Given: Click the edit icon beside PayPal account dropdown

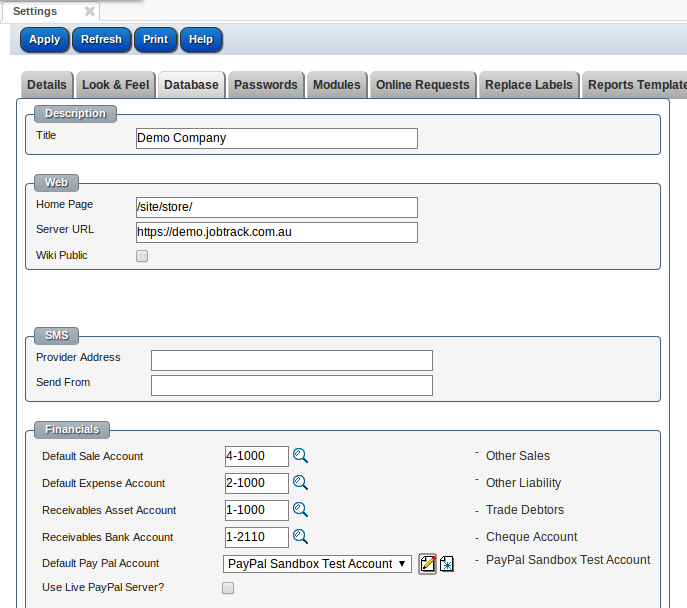Looking at the screenshot, I should [428, 563].
